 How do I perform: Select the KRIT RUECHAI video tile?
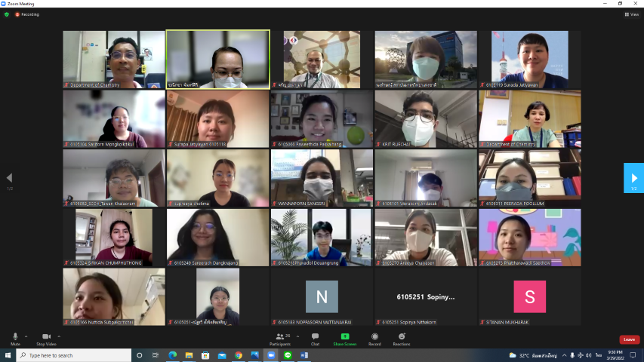426,118
